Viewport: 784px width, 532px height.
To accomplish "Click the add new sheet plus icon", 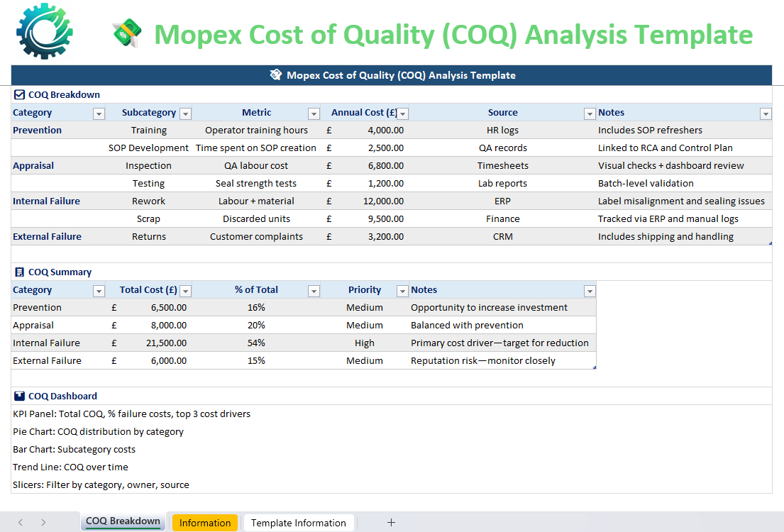I will [x=391, y=523].
